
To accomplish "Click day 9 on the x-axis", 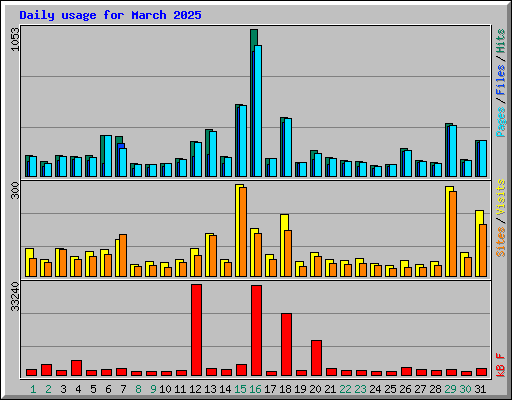I will pos(153,389).
